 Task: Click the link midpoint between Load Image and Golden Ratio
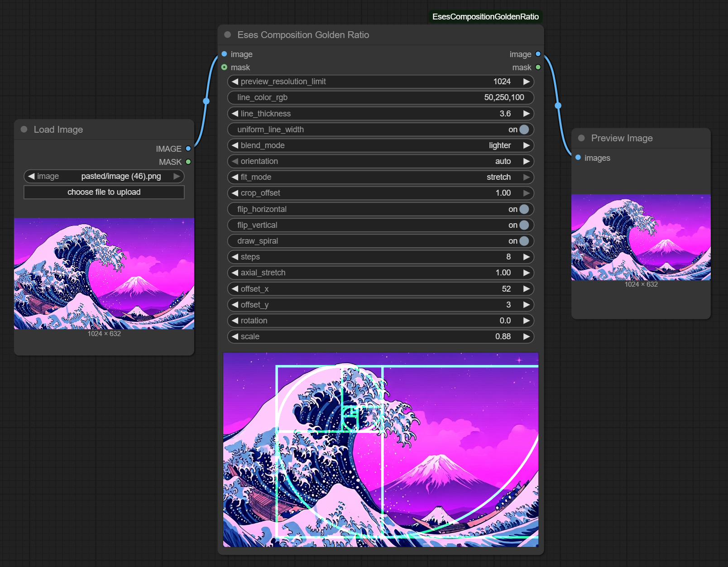click(206, 101)
